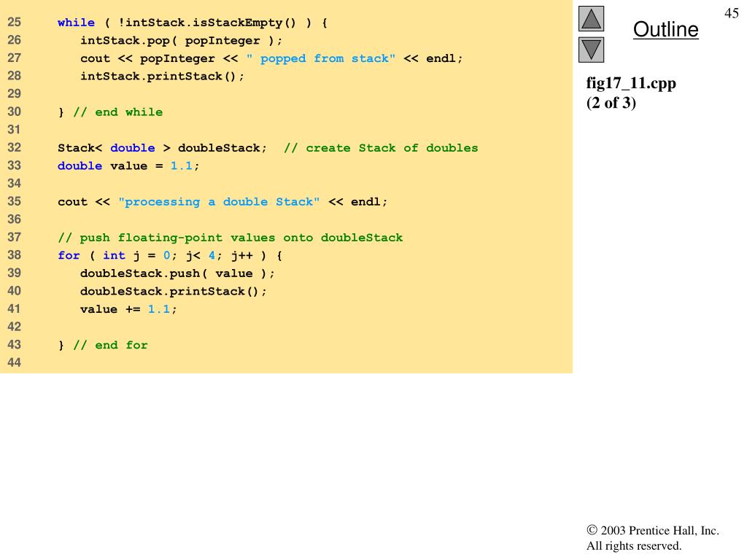Click the " popped from stack" string literal
The image size is (747, 560).
(321, 58)
